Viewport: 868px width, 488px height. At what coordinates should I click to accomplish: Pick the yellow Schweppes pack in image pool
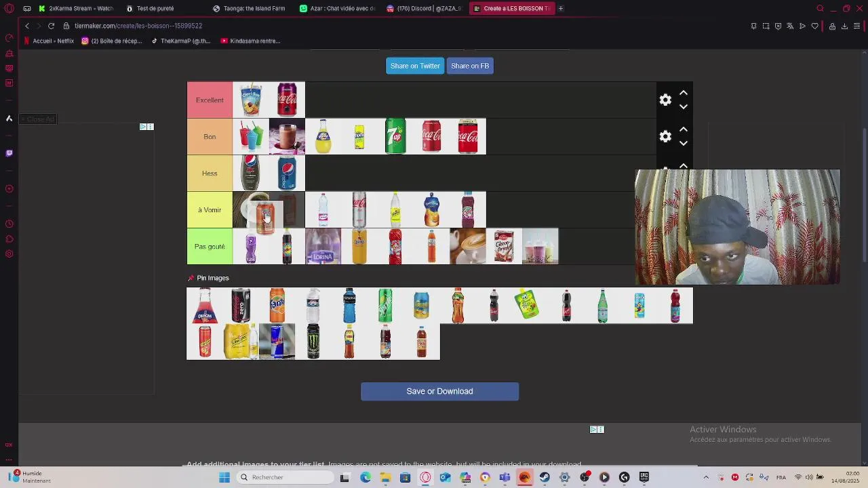coord(241,342)
